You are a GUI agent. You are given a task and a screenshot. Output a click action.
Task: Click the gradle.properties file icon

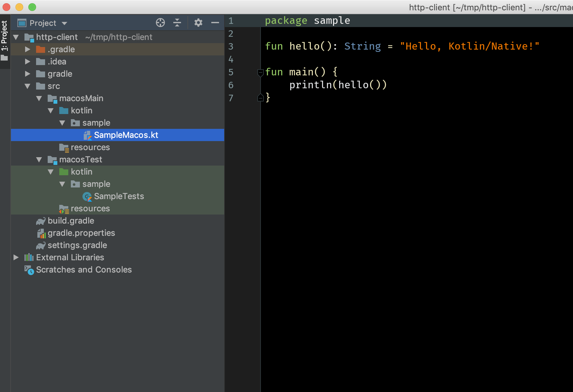[x=41, y=233]
